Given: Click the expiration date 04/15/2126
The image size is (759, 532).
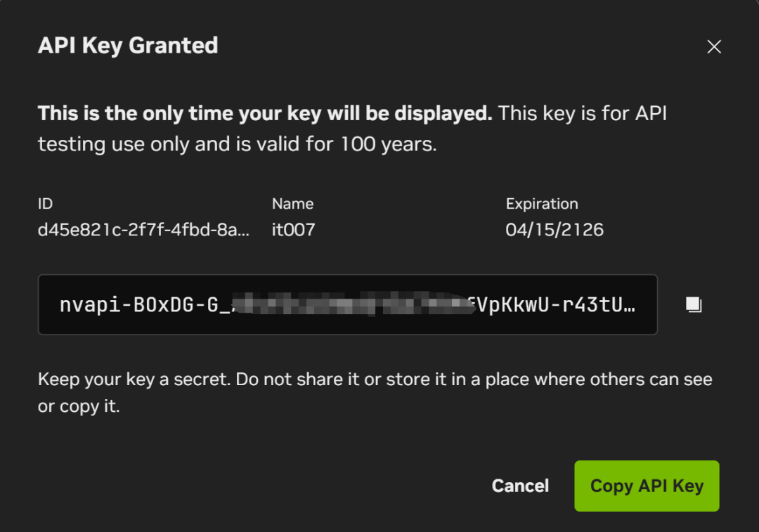Looking at the screenshot, I should click(x=554, y=229).
